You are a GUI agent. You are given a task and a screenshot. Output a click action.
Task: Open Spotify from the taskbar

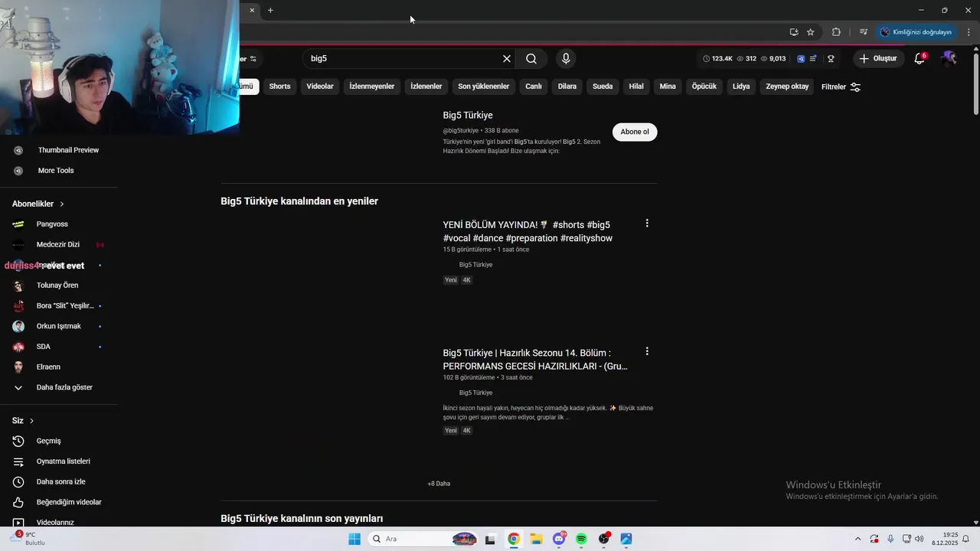point(581,539)
